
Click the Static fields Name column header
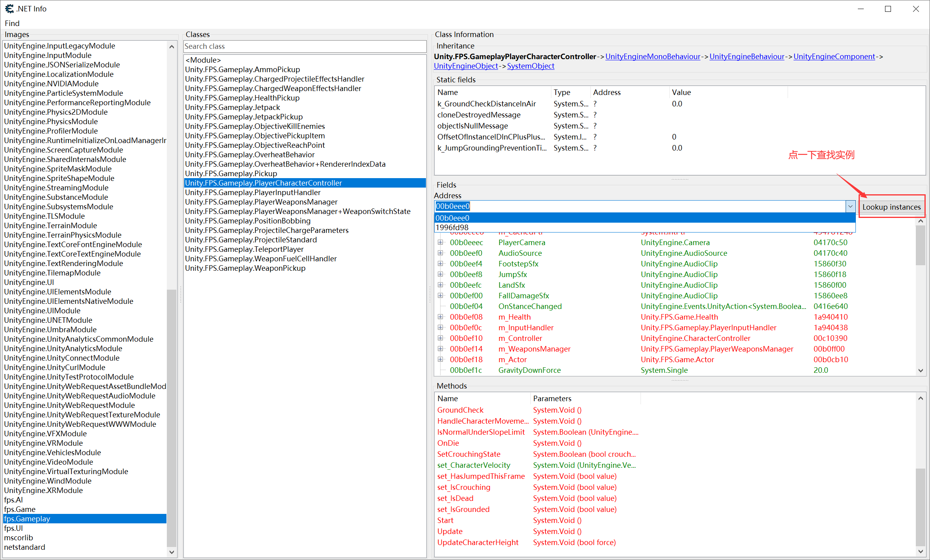[492, 92]
